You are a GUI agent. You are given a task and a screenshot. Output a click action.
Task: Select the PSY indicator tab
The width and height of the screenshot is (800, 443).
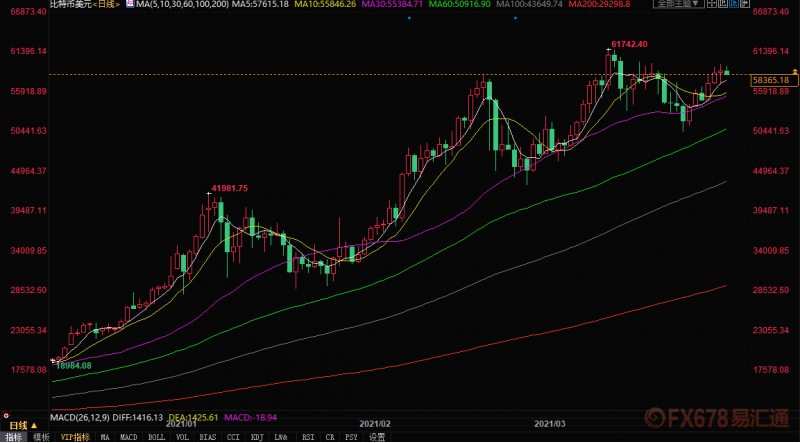pyautogui.click(x=351, y=437)
